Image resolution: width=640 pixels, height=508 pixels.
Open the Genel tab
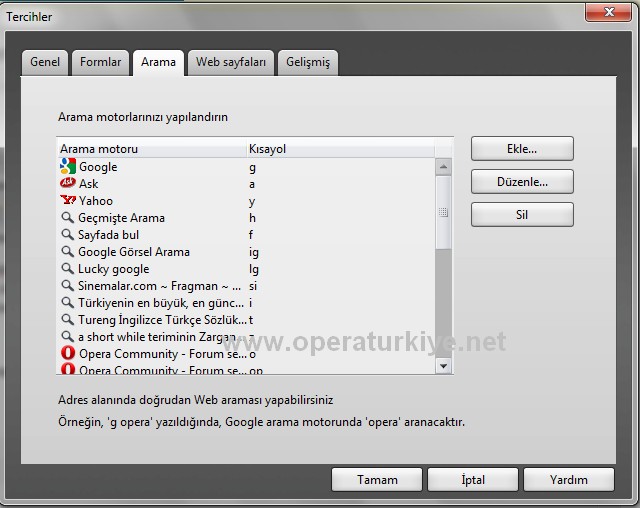[45, 62]
